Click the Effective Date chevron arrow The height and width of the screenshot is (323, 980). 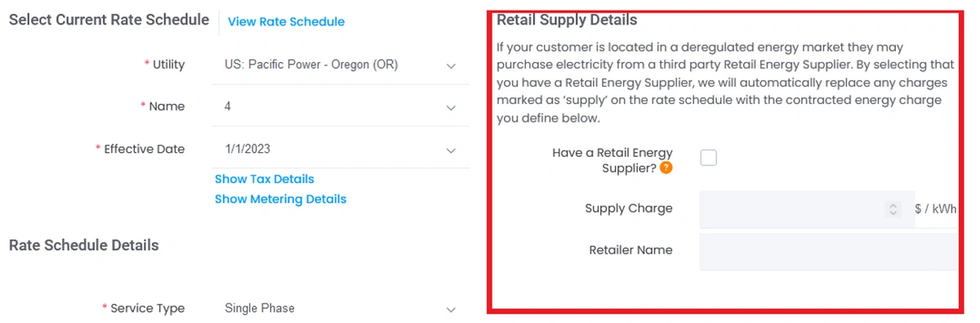click(x=451, y=150)
